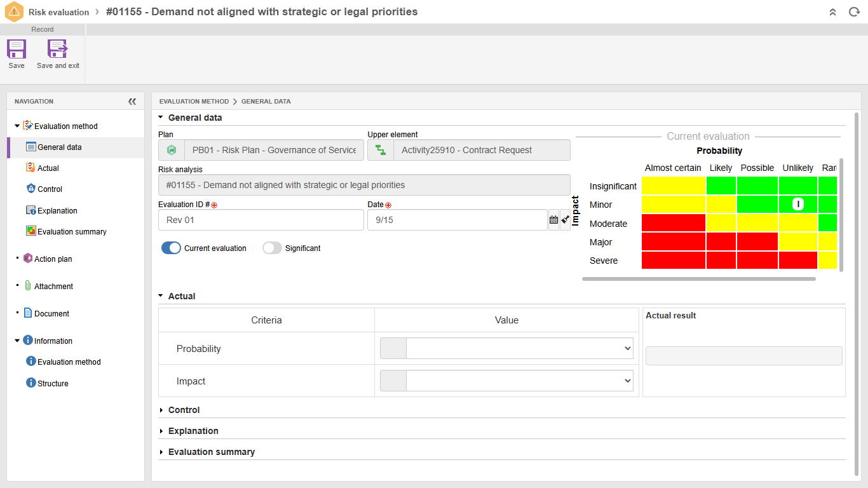Open the calendar date picker
Viewport: 868px width, 488px height.
coord(553,220)
